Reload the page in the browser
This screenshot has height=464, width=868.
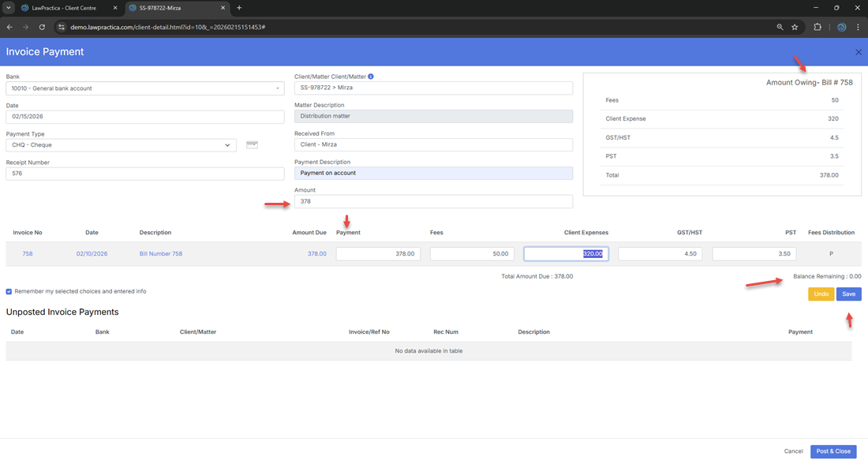[x=42, y=27]
